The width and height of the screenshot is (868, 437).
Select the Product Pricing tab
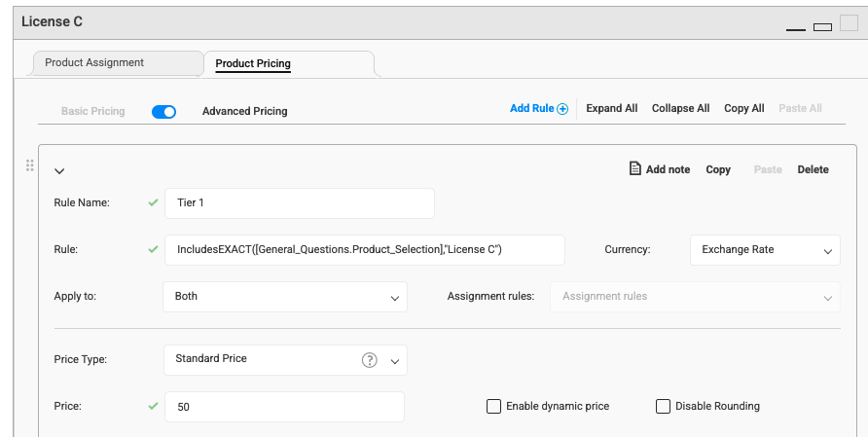[289, 63]
